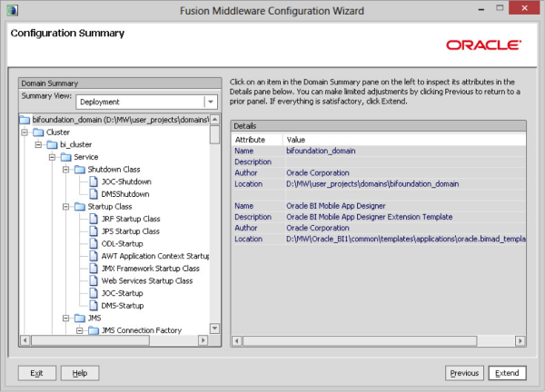Click the Cluster folder icon

38,132
